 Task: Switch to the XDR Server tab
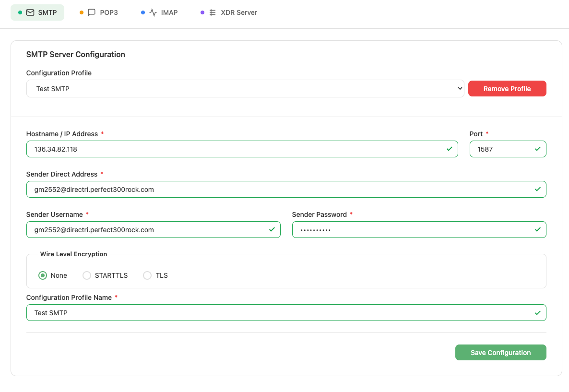(229, 12)
